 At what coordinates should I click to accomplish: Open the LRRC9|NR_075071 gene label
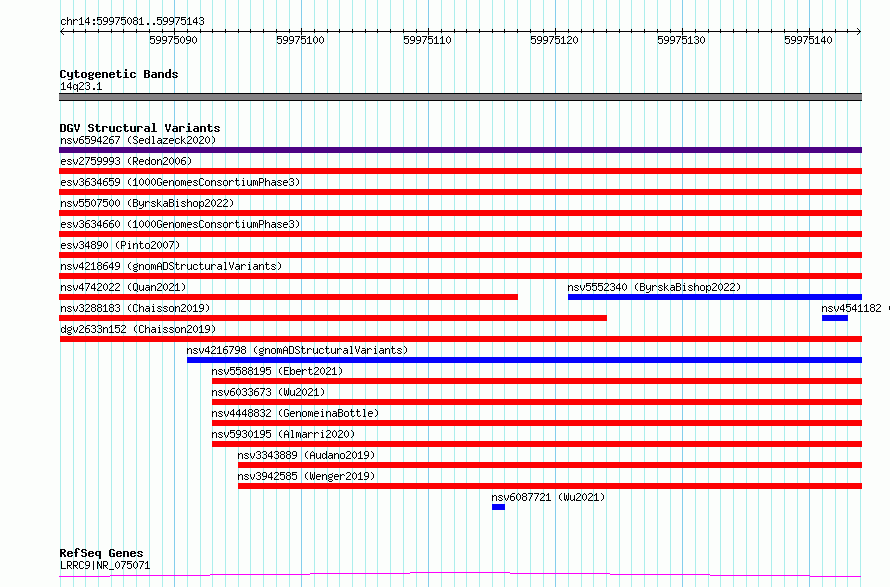click(105, 565)
